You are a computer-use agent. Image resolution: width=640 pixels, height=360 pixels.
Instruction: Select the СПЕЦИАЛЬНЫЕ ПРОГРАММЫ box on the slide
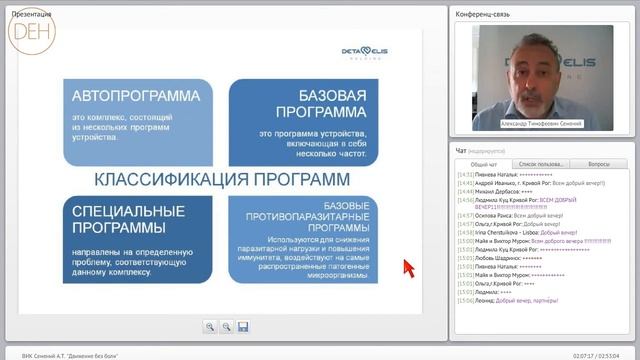[138, 240]
